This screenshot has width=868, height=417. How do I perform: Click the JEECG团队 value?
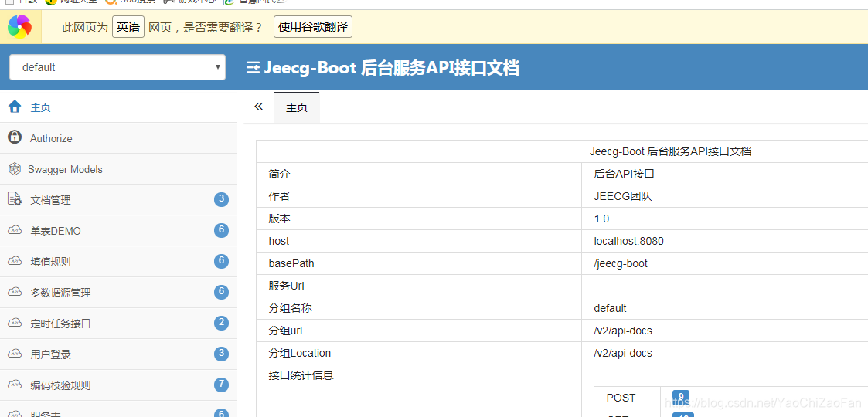[623, 196]
